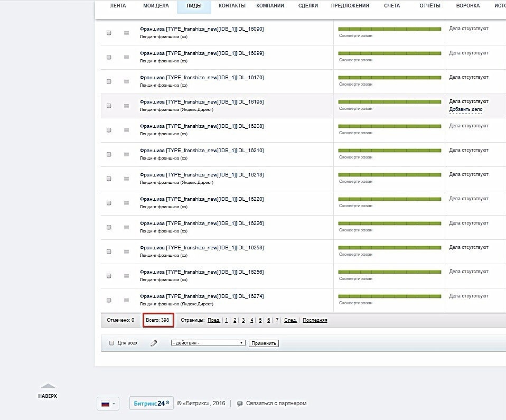This screenshot has height=420, width=506.
Task: Open row menu icon for lead IDL_16226
Action: pyautogui.click(x=127, y=227)
